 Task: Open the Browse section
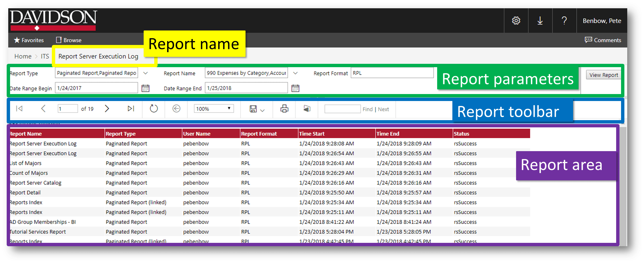coord(68,40)
